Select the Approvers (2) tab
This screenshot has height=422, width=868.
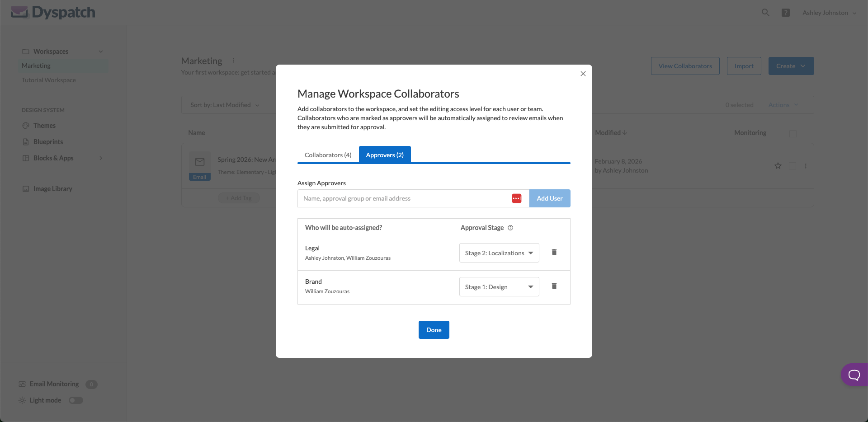point(384,155)
